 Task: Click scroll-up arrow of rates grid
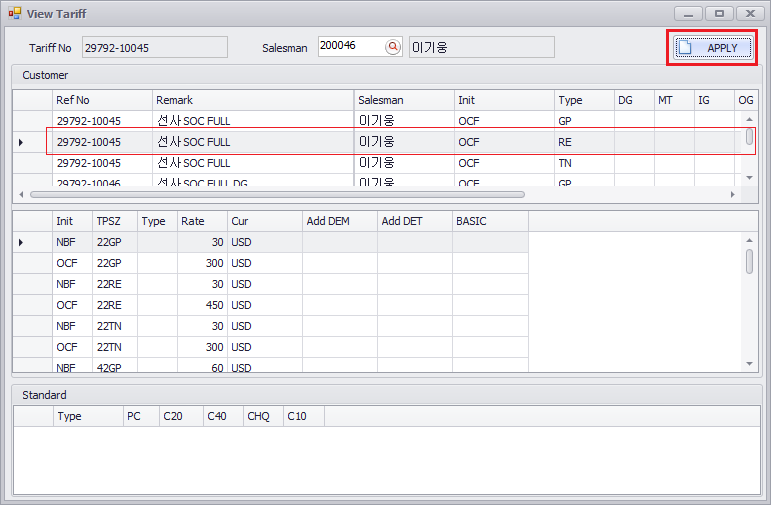pyautogui.click(x=750, y=240)
